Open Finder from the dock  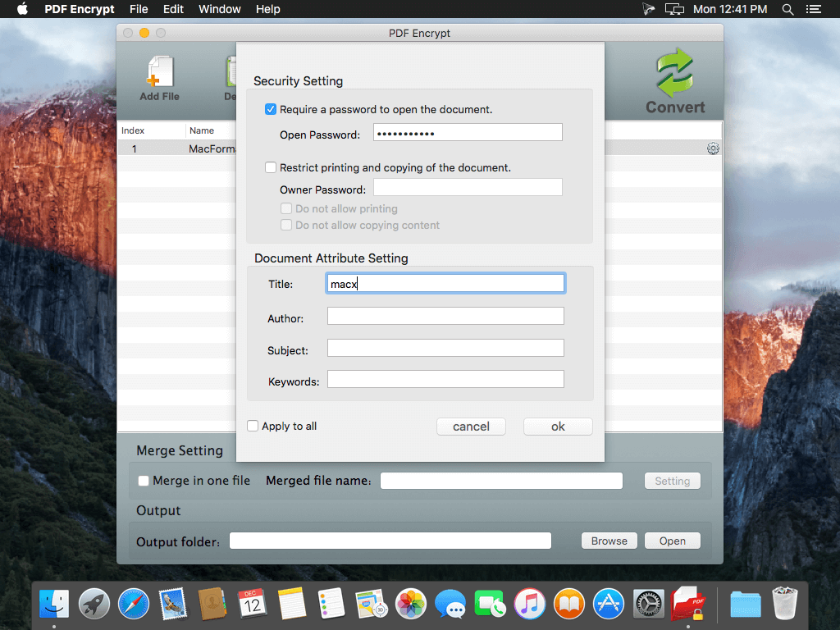(54, 604)
